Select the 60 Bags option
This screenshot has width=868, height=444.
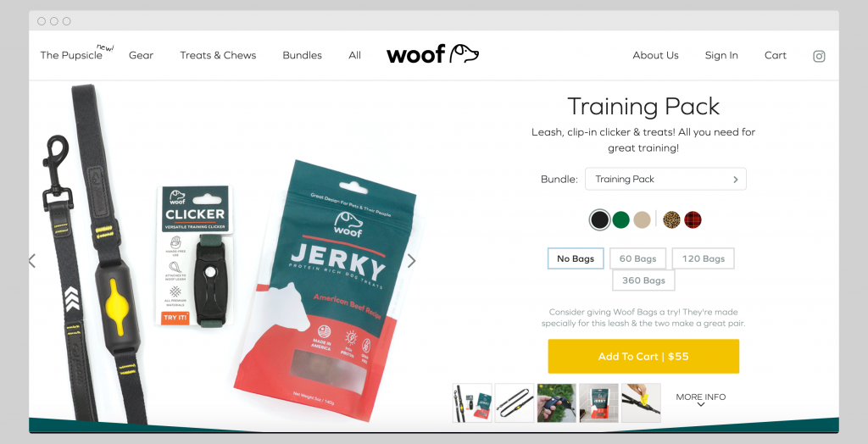tap(637, 258)
